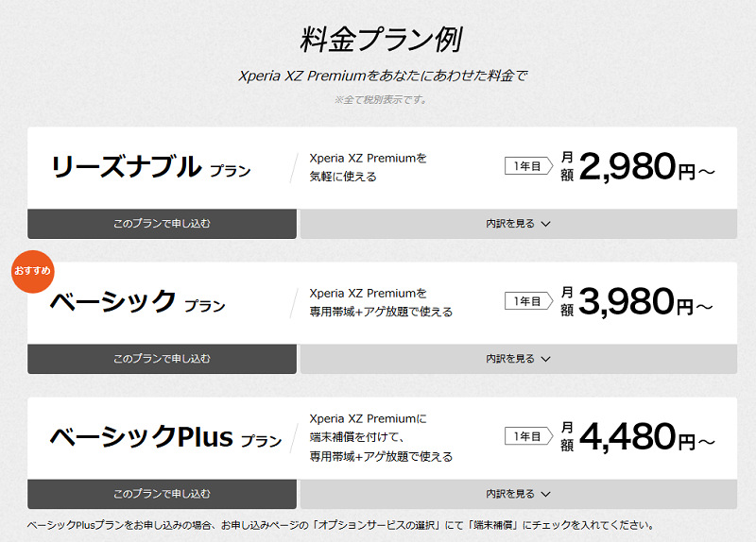The width and height of the screenshot is (756, 542).
Task: Click the 2,980円 monthly price
Action: pos(646,167)
